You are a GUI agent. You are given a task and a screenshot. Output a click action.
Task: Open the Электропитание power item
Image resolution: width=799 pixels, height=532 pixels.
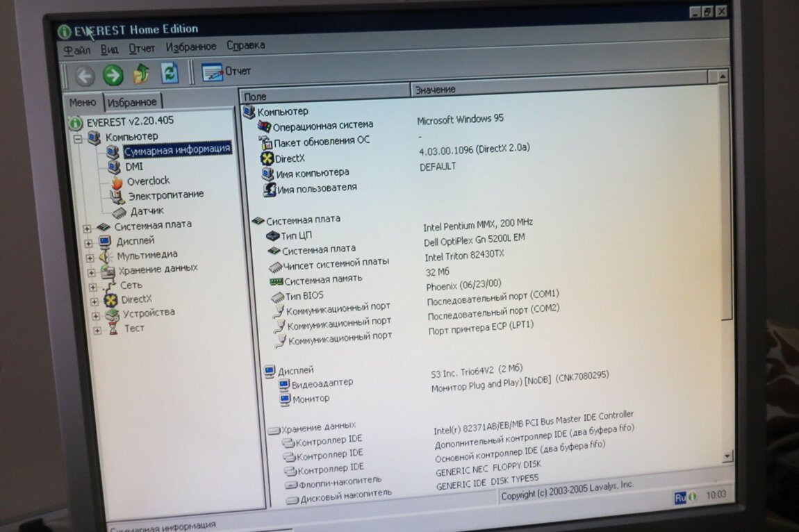(165, 195)
